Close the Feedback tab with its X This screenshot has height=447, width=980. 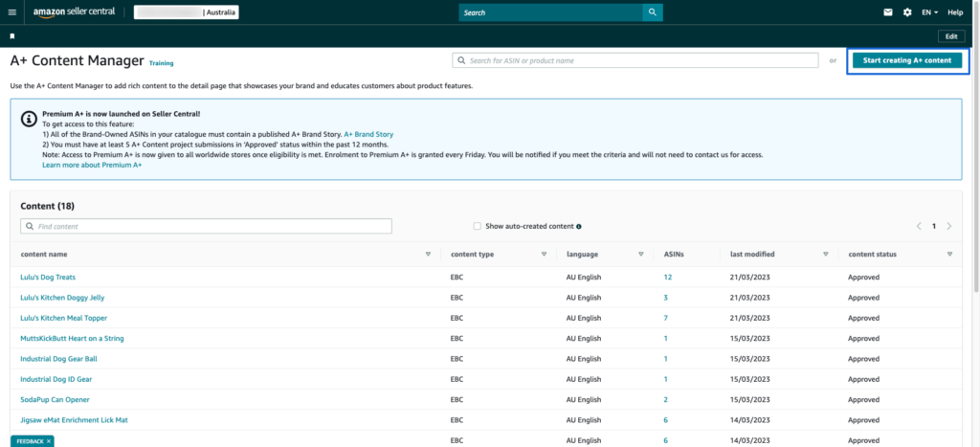(x=49, y=441)
